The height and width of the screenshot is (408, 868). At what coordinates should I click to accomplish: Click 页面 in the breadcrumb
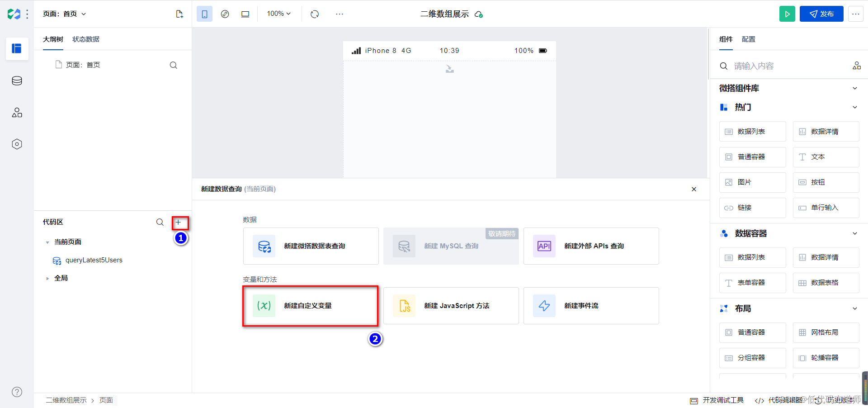click(x=106, y=400)
